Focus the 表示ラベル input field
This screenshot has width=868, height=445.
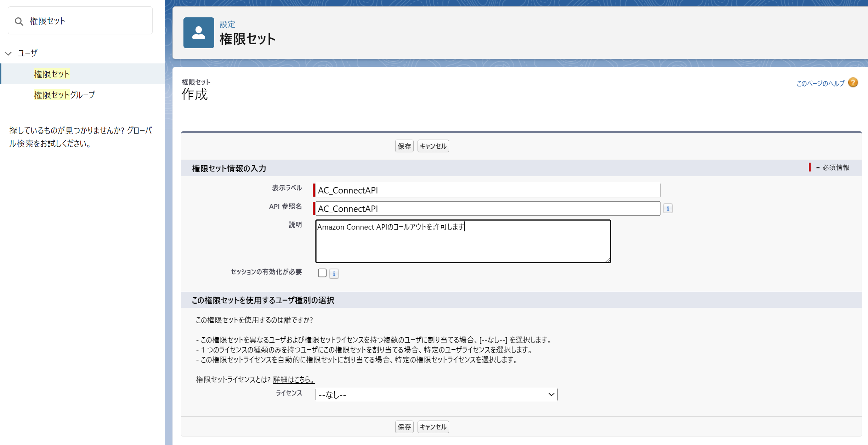[488, 190]
